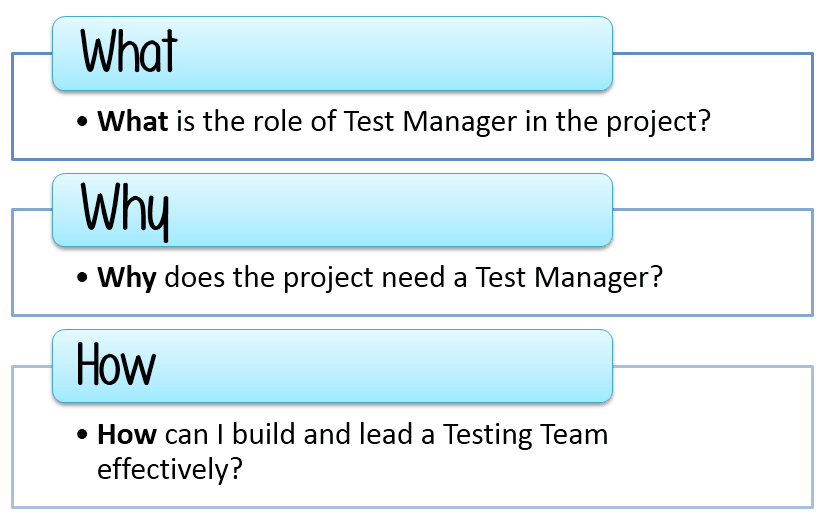829x522 pixels.
Task: Click the word "need" in the Why sentence
Action: tap(413, 278)
